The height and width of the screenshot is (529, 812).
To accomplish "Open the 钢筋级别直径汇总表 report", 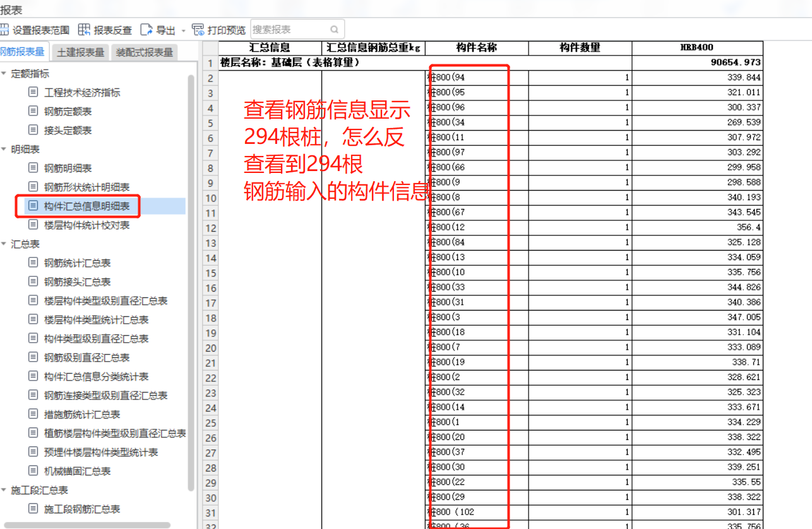I will (87, 358).
